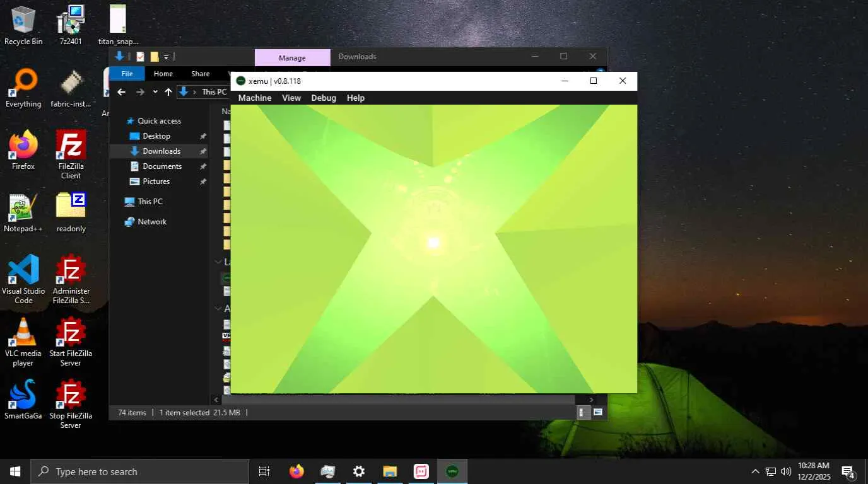Select the SmartGaGa desktop shortcut

23,400
